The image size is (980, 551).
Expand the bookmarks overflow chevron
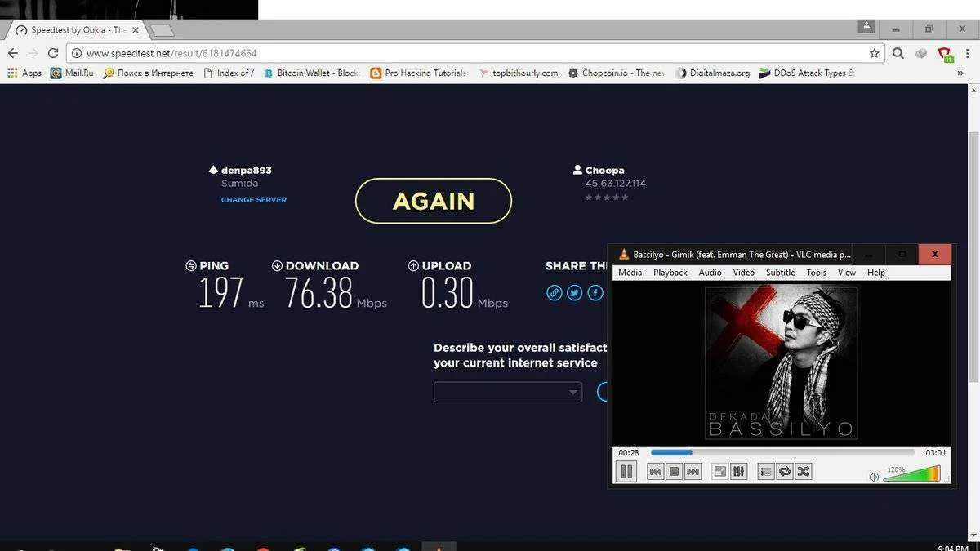pos(960,73)
